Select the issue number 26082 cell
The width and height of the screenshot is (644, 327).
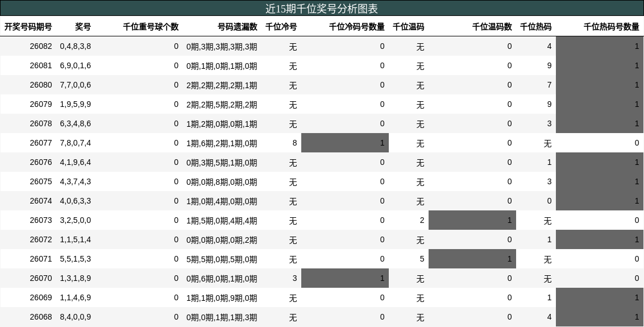point(41,47)
